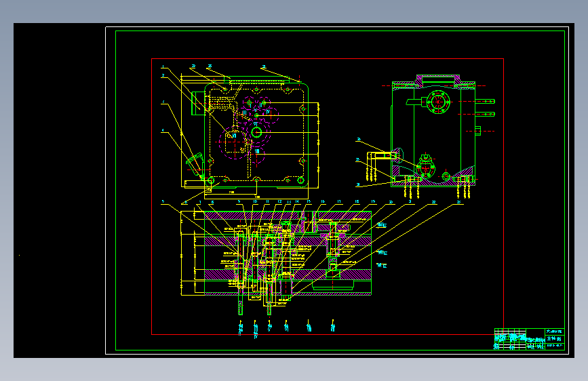
Task: Select balloon number 17 above the section view
Action: click(x=338, y=202)
